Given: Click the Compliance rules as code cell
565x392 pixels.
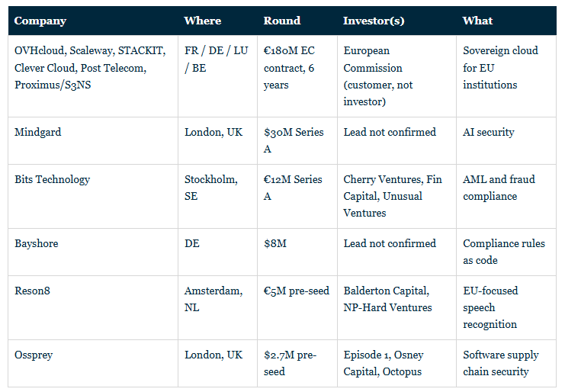Looking at the screenshot, I should (x=506, y=252).
